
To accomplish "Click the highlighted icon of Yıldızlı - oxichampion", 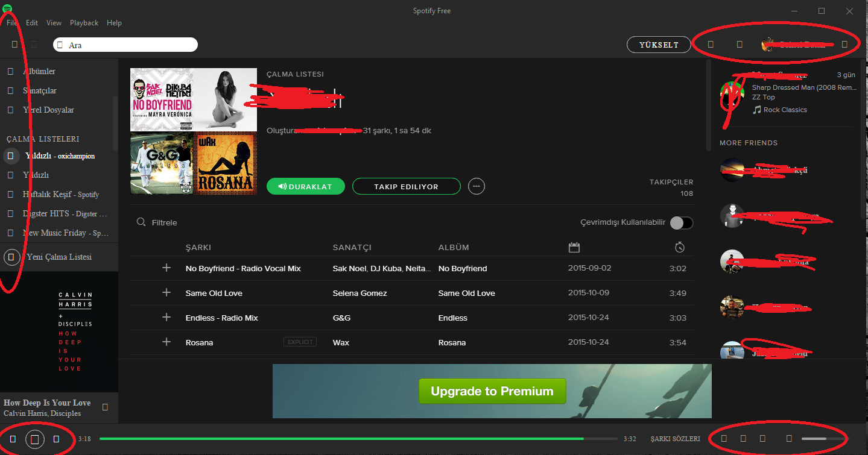I will 10,156.
